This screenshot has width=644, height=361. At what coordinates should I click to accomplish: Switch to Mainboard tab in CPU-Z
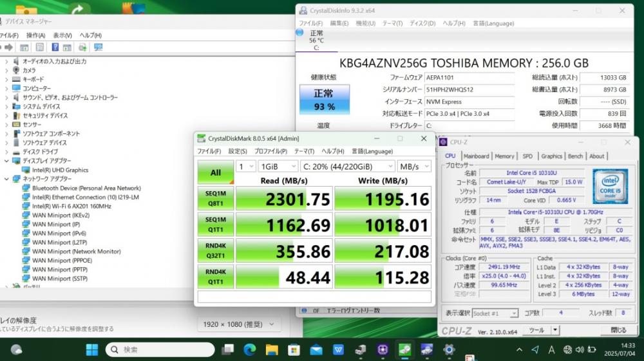point(476,156)
